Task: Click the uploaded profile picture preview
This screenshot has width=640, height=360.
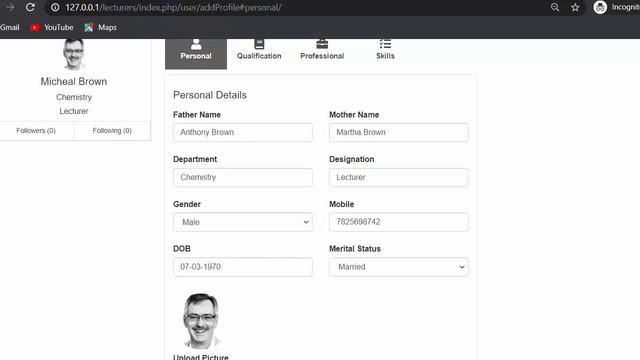Action: 201,320
